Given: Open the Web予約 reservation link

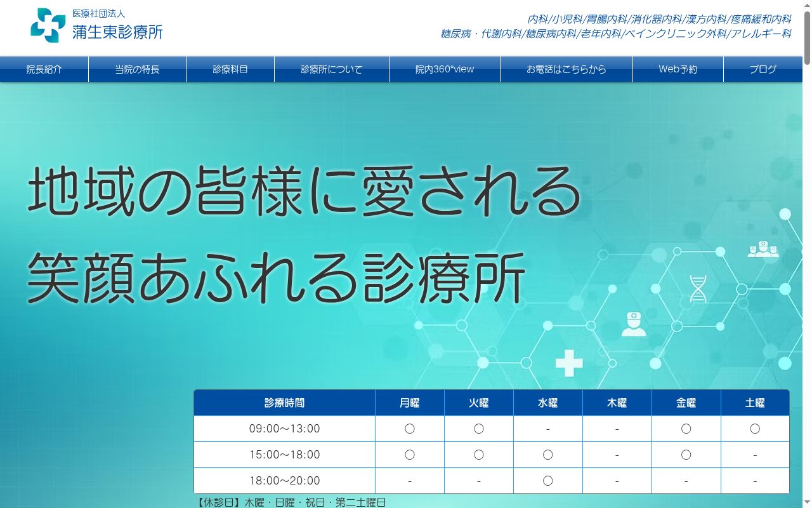Looking at the screenshot, I should 678,69.
